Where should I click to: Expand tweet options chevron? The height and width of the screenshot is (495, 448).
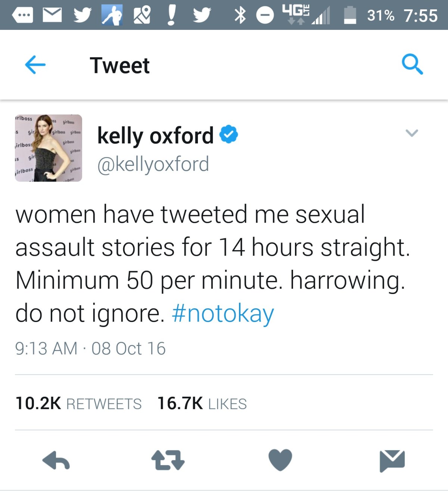[412, 133]
